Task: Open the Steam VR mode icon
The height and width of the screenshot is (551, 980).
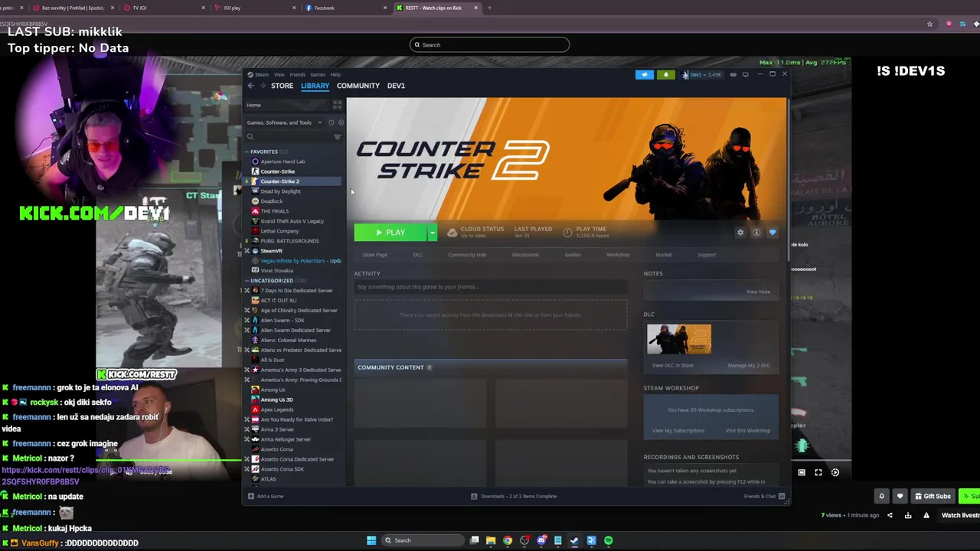Action: coord(733,74)
